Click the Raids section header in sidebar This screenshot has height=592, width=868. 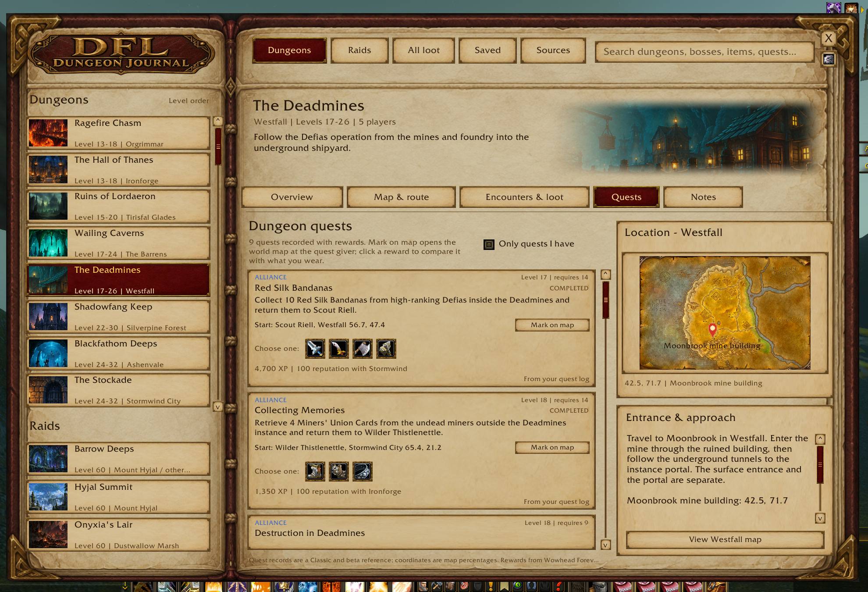[x=45, y=426]
